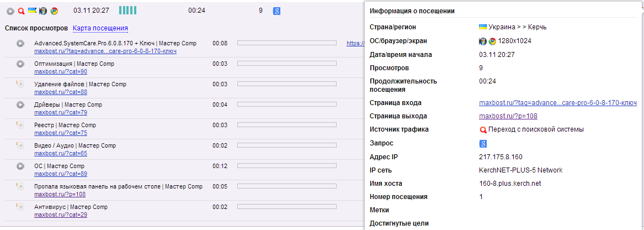Open the entry page link in visit info

pos(557,103)
